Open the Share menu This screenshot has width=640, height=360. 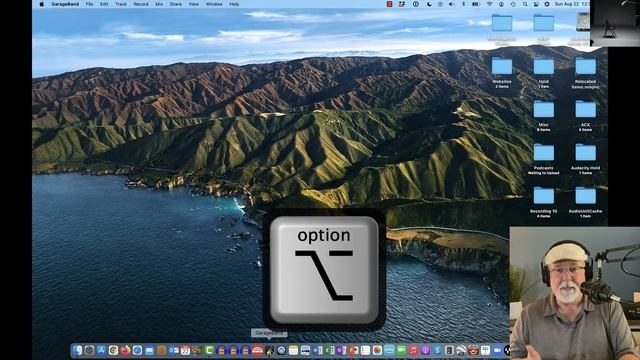click(176, 4)
